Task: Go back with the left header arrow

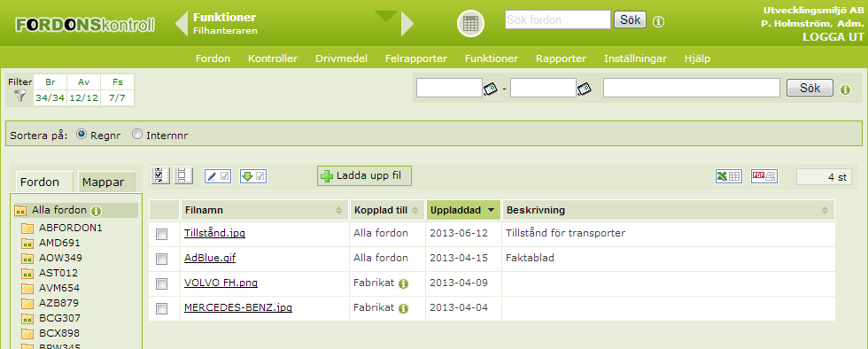Action: click(182, 23)
